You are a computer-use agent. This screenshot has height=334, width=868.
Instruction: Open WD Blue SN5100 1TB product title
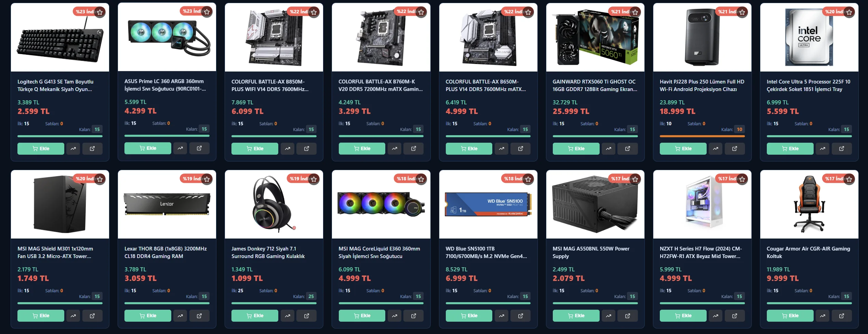coord(486,253)
